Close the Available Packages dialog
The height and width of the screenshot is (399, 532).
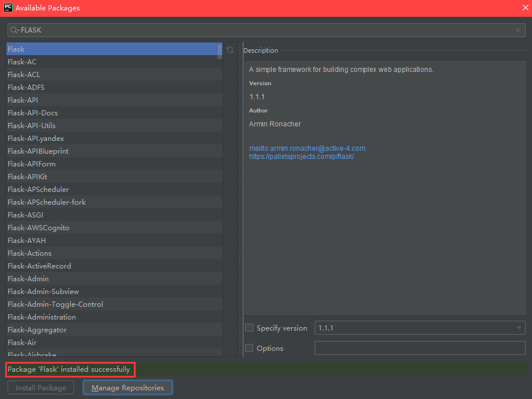(525, 8)
